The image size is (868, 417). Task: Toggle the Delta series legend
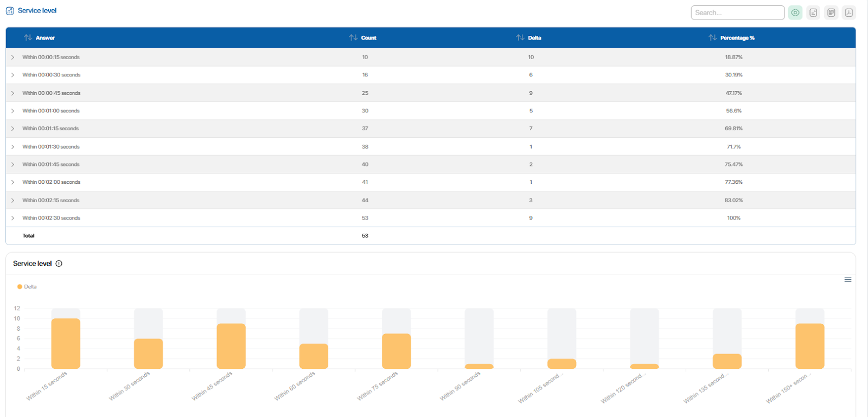pyautogui.click(x=27, y=287)
